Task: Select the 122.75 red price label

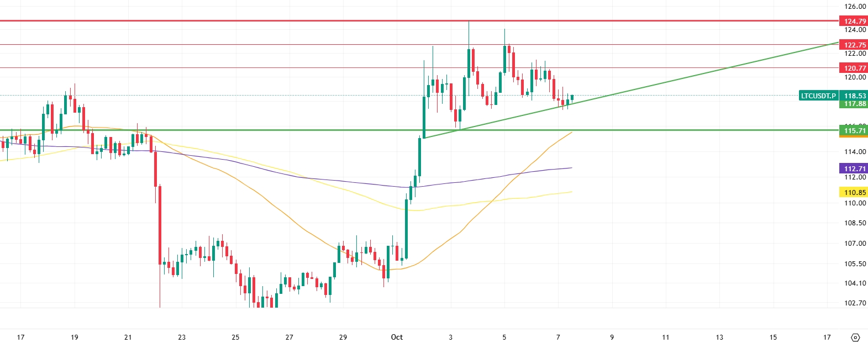Action: coord(854,45)
